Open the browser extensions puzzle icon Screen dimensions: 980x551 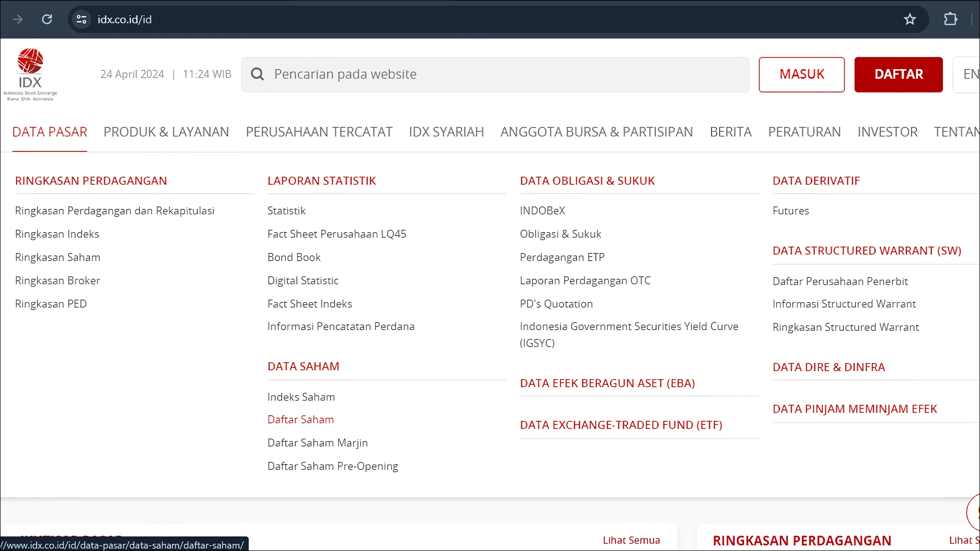pos(950,19)
